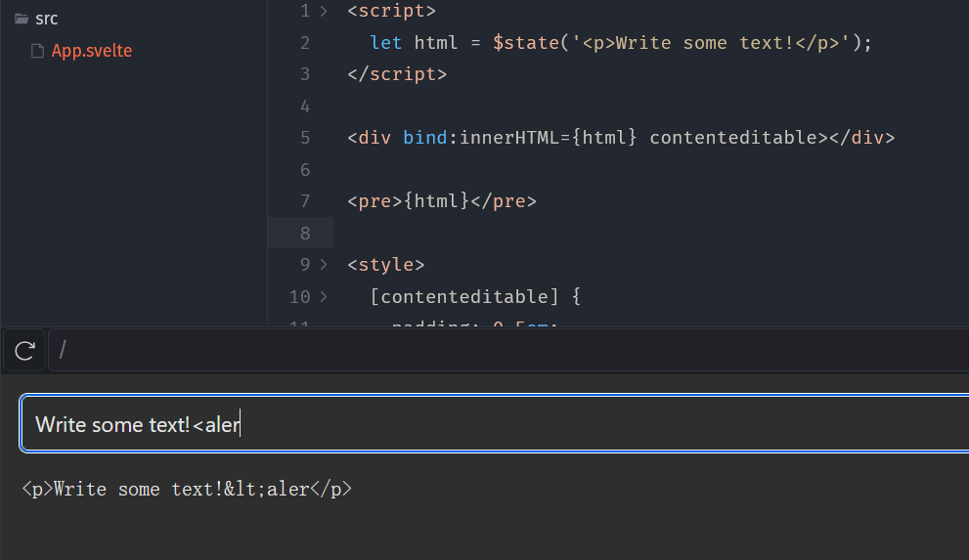This screenshot has width=969, height=560.
Task: Fold the [contenteditable] rule on line 10
Action: coord(323,296)
